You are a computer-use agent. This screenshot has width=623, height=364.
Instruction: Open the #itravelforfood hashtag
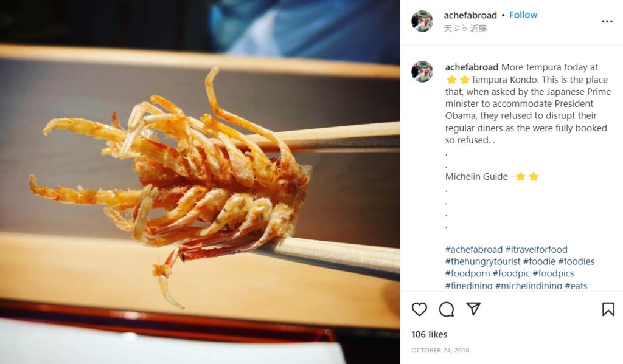(x=537, y=249)
